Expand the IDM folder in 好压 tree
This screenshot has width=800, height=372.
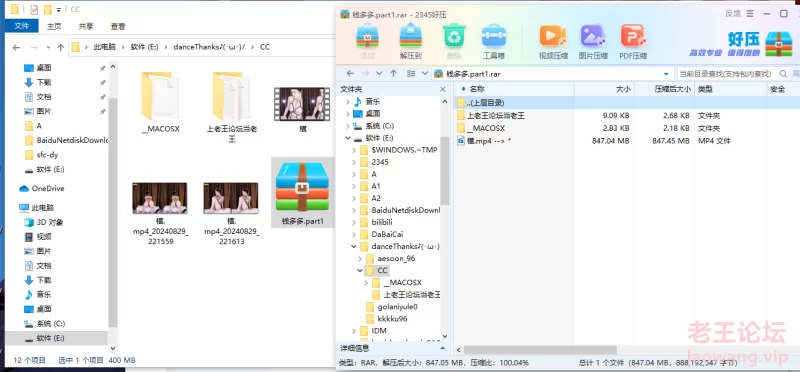click(354, 331)
